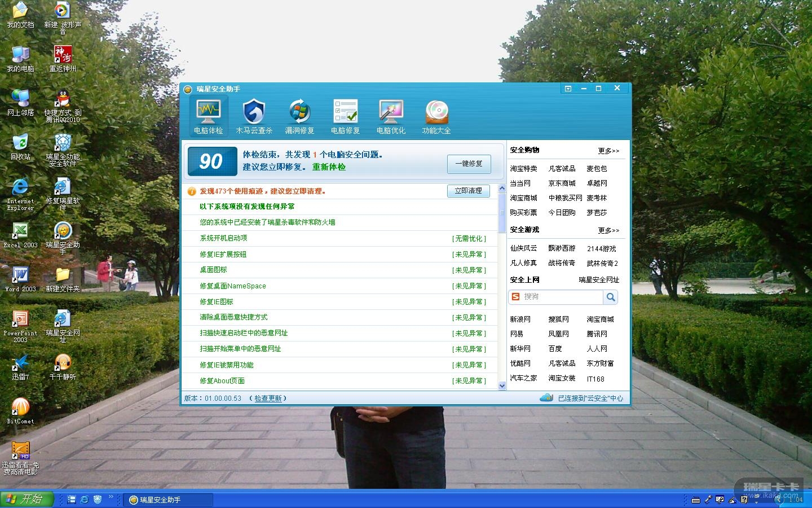Click Show Desktop quick launch icon
This screenshot has width=812, height=508.
(x=72, y=500)
